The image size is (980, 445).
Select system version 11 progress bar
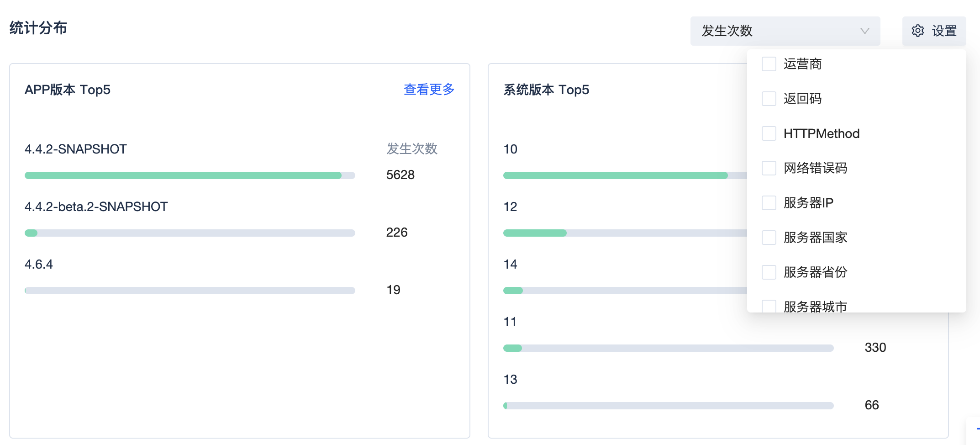[x=668, y=348]
